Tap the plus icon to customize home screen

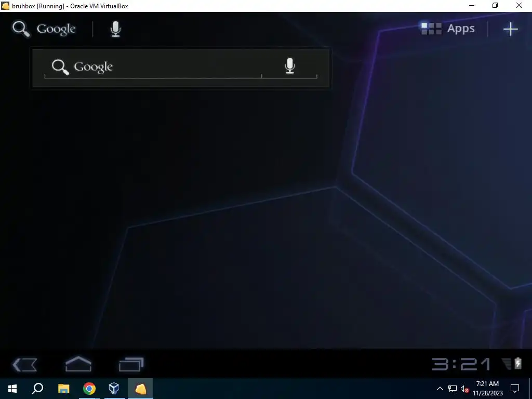click(x=510, y=29)
